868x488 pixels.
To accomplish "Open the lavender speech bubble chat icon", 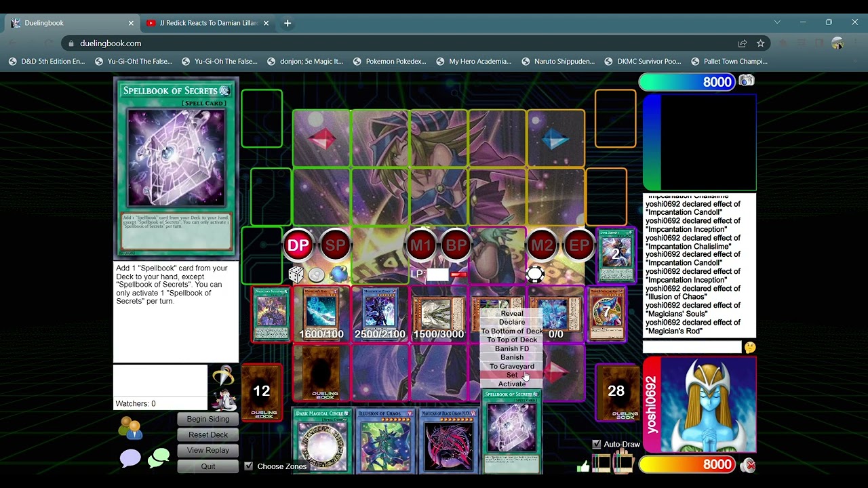I will tap(130, 459).
